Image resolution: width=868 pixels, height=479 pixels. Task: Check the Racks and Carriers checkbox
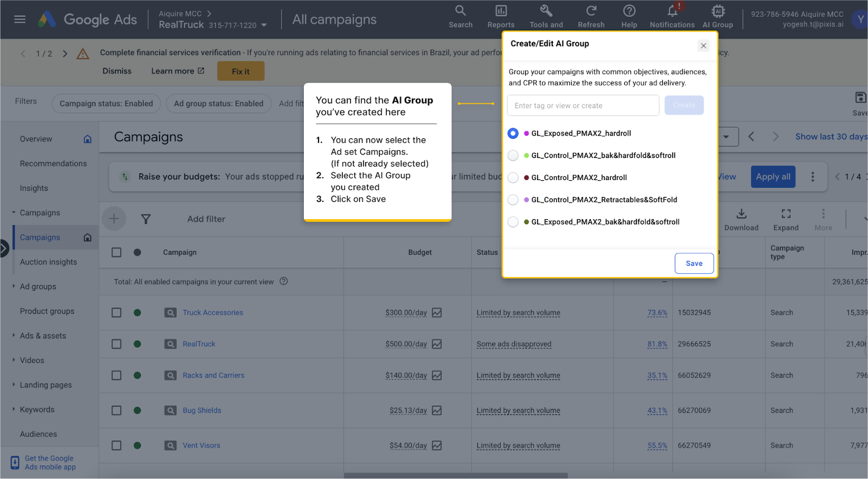(x=116, y=375)
